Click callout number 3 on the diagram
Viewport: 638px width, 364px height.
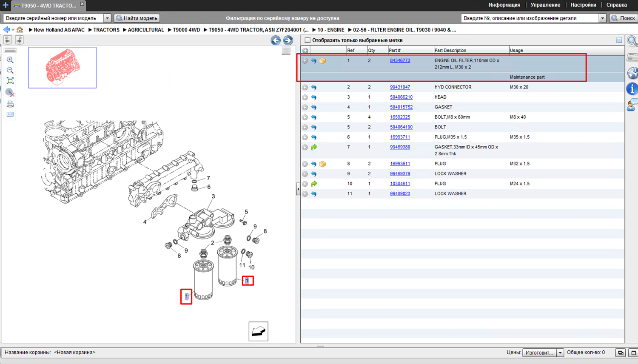[x=213, y=196]
